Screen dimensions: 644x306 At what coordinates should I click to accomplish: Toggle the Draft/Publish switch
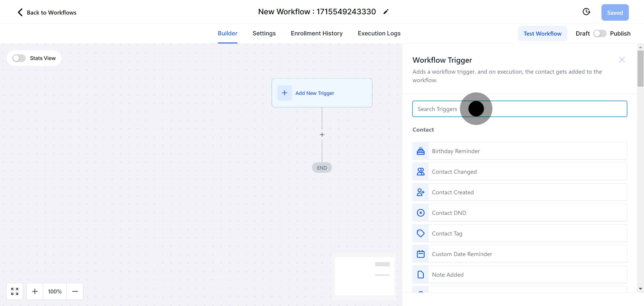tap(600, 34)
